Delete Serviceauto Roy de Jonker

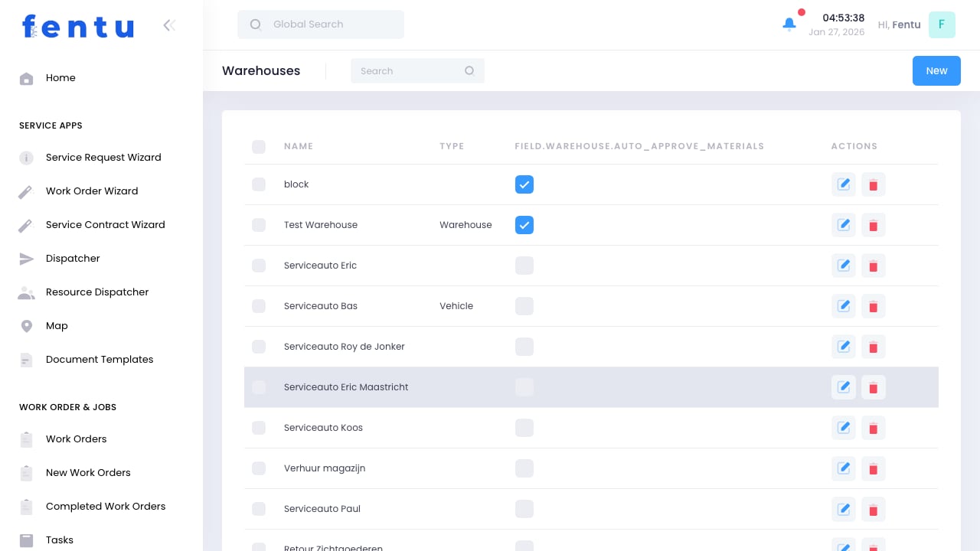click(874, 347)
